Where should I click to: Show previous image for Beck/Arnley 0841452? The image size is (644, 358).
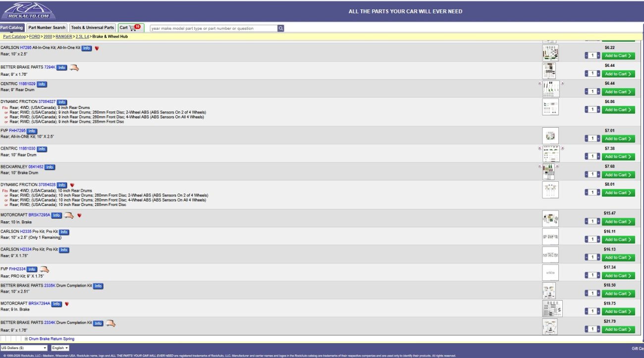pos(539,166)
